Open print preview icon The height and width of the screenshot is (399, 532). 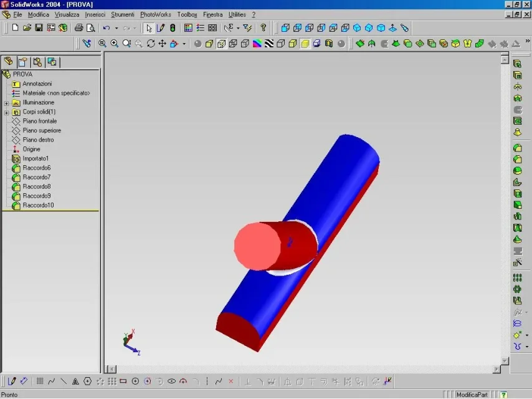point(90,28)
